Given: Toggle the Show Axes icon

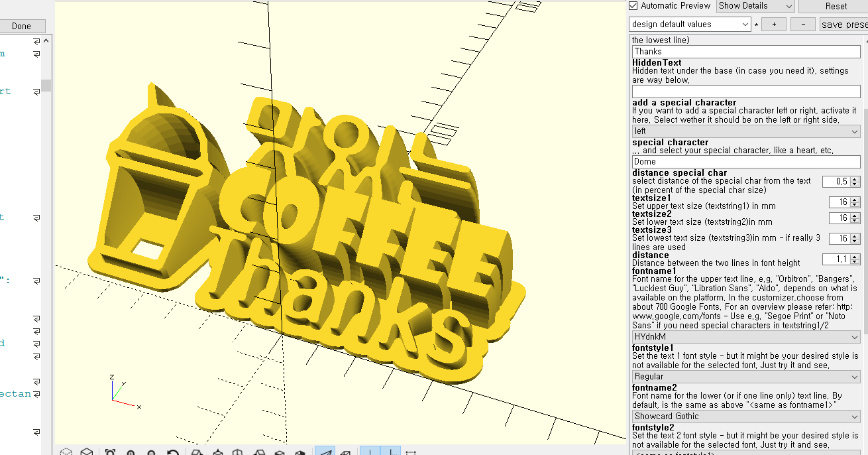Looking at the screenshot, I should point(370,451).
